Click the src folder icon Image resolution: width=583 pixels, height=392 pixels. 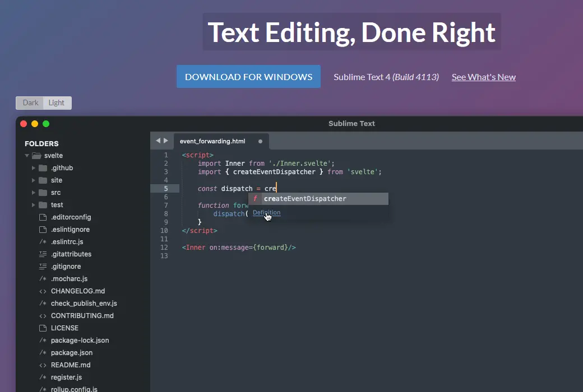43,193
